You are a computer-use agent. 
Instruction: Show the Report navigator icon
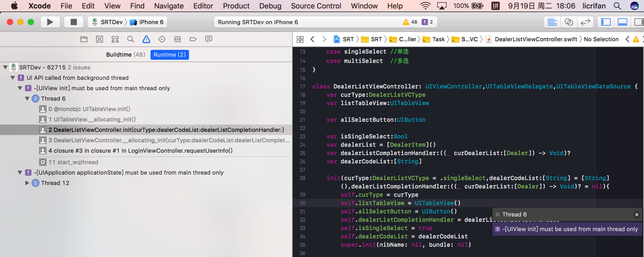click(209, 39)
